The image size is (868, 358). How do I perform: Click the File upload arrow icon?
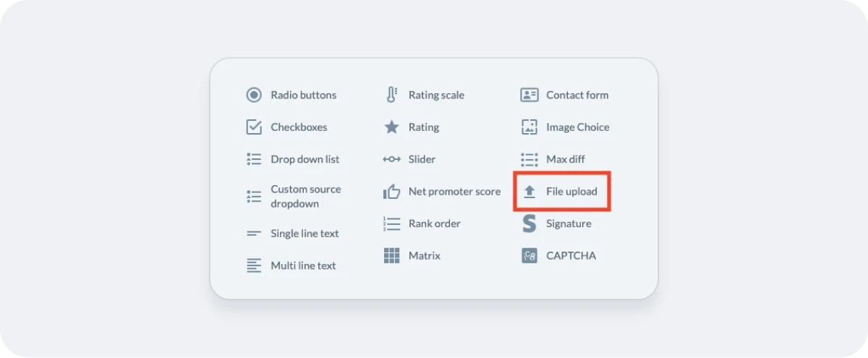529,192
